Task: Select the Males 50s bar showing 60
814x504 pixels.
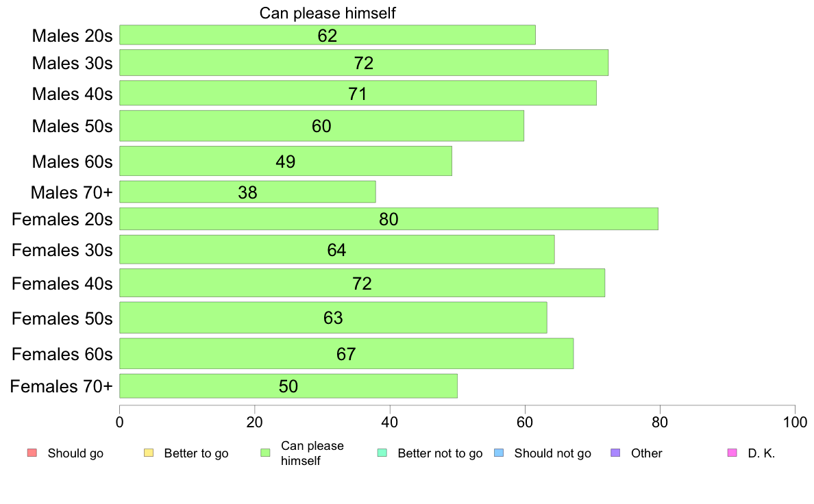Action: [322, 125]
